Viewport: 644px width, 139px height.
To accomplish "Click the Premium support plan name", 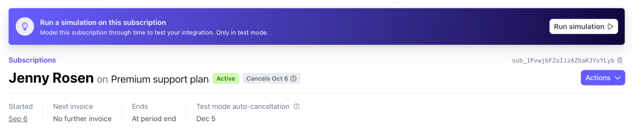I will click(x=160, y=79).
